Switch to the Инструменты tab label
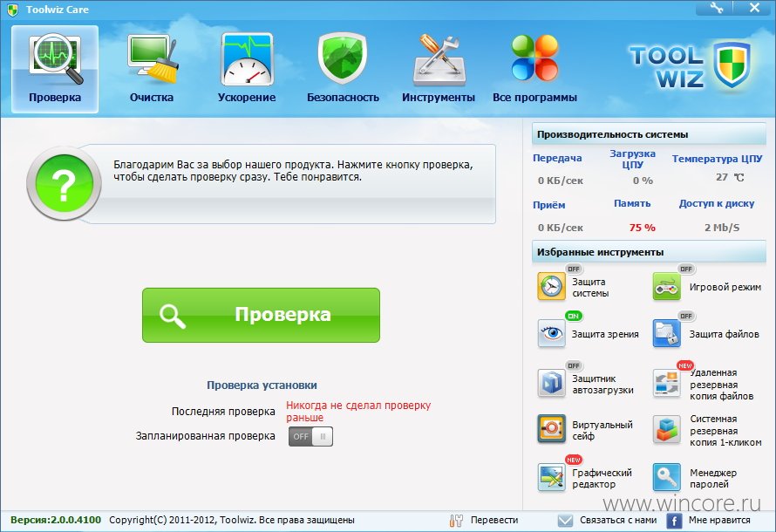The height and width of the screenshot is (532, 776). [x=439, y=98]
